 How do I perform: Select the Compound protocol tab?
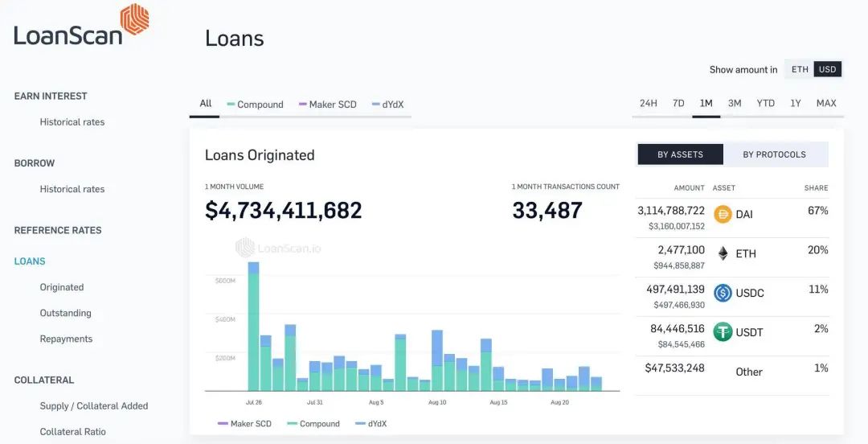tap(255, 105)
